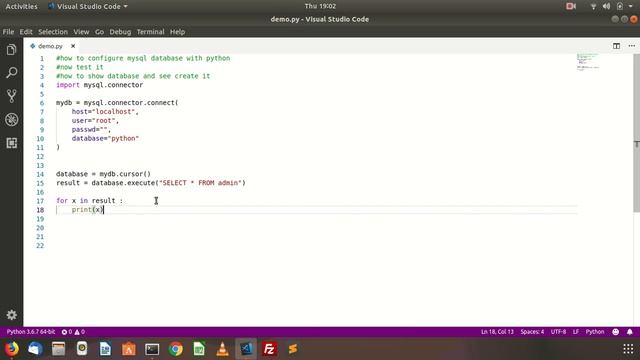
Task: Click the first comment about configuring mysql
Action: [x=143, y=58]
